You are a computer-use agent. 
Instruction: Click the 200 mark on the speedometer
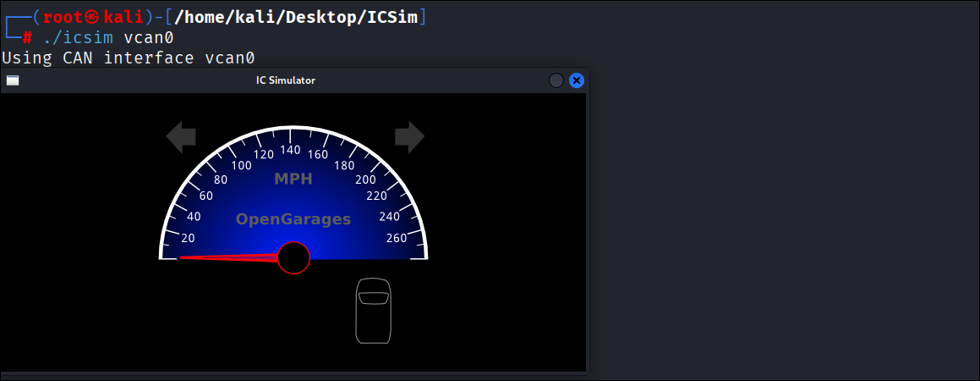coord(365,180)
